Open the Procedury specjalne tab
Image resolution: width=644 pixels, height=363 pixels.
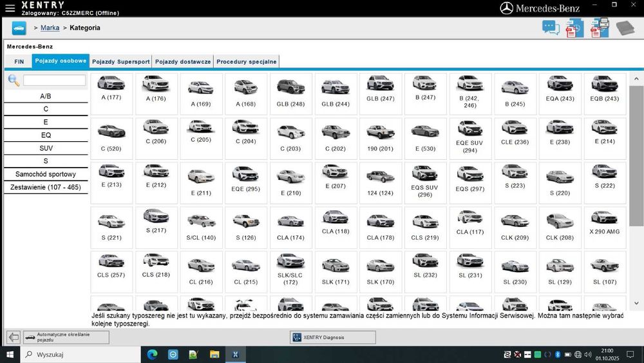(246, 62)
